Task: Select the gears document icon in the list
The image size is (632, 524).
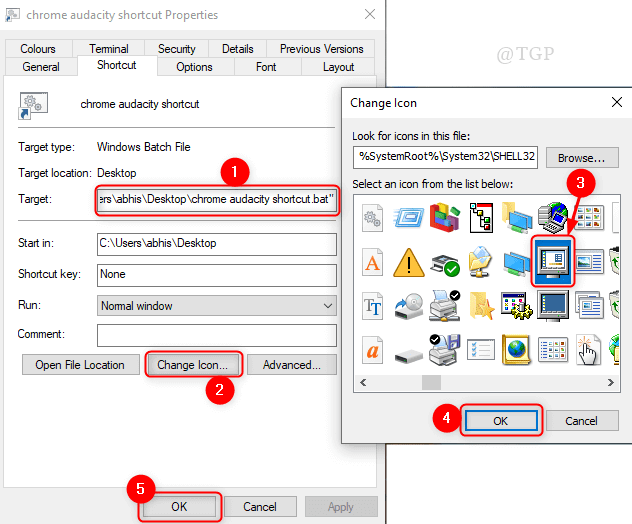Action: pyautogui.click(x=372, y=218)
